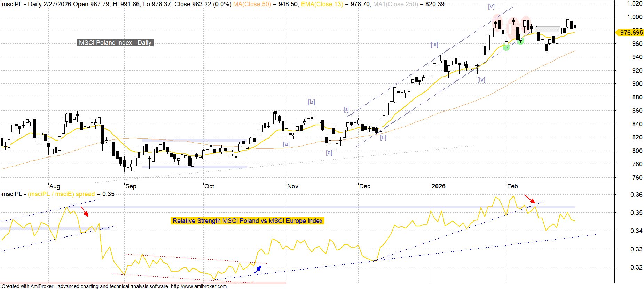Click the [c] wave label below the November low
Screen dimensions: 644x289
point(329,152)
